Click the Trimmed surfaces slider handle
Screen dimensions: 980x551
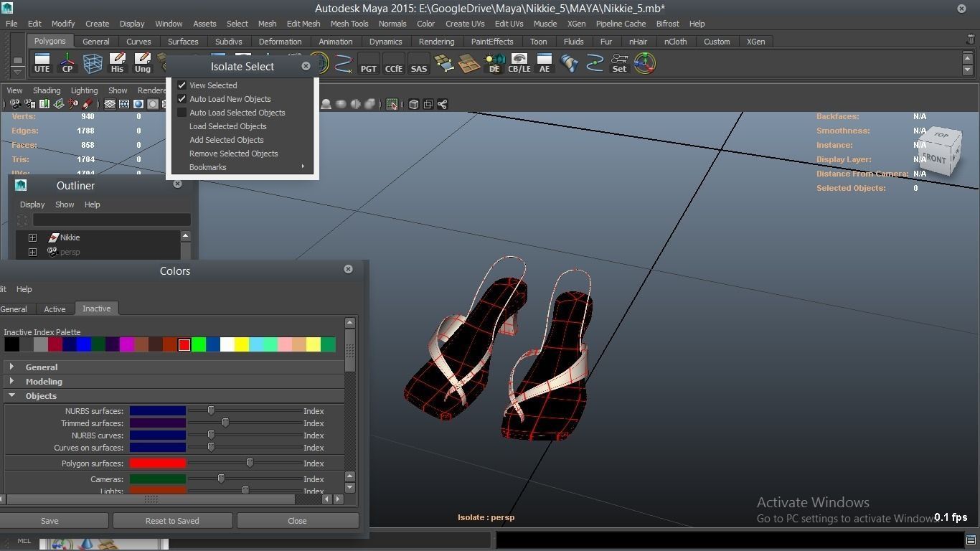tap(225, 423)
